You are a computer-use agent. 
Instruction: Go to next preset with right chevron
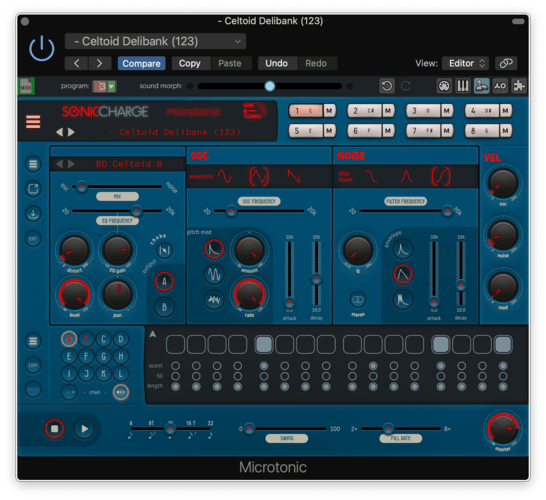(x=100, y=63)
